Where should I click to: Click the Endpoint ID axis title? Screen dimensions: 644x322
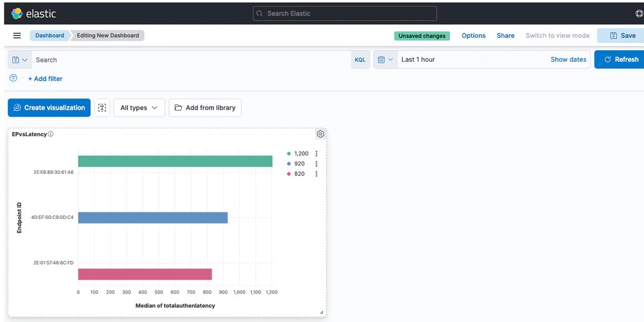pyautogui.click(x=19, y=218)
